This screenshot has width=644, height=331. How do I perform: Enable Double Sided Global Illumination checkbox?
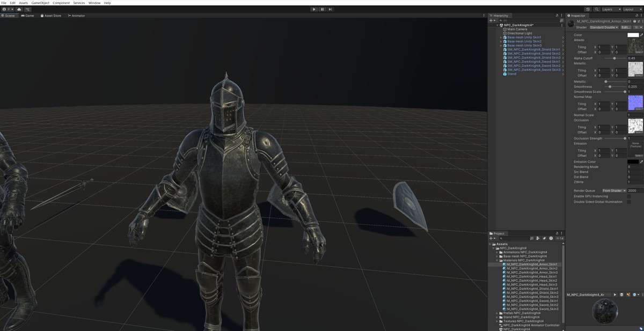630,202
